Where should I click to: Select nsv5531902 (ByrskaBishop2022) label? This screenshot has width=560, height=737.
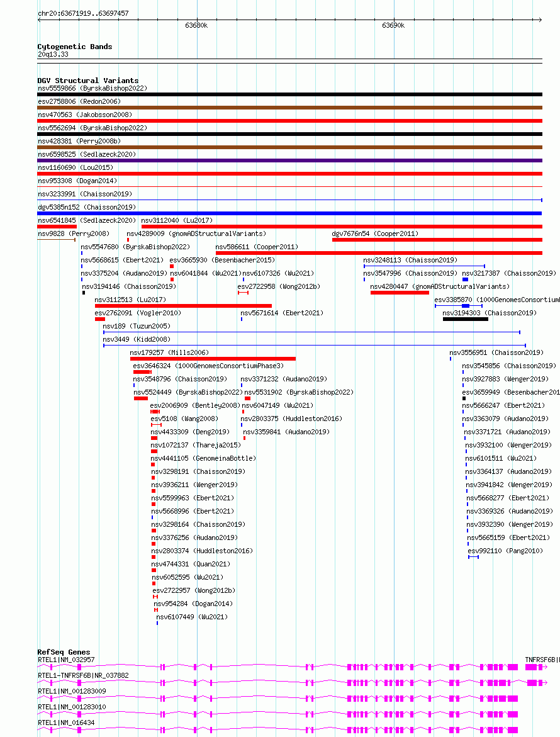pyautogui.click(x=300, y=392)
